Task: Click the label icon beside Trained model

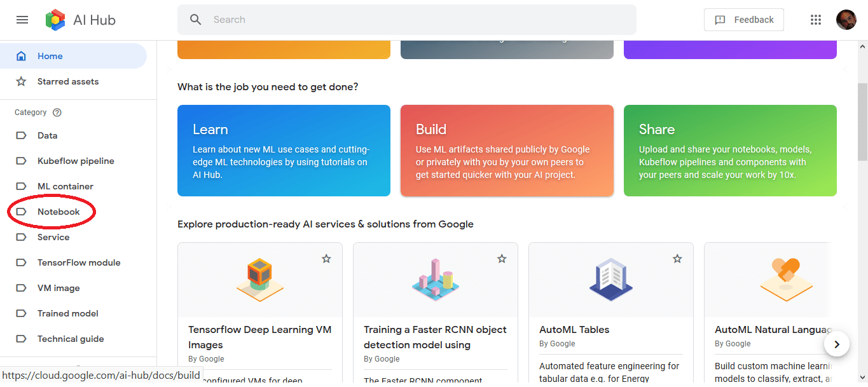Action: (x=21, y=313)
